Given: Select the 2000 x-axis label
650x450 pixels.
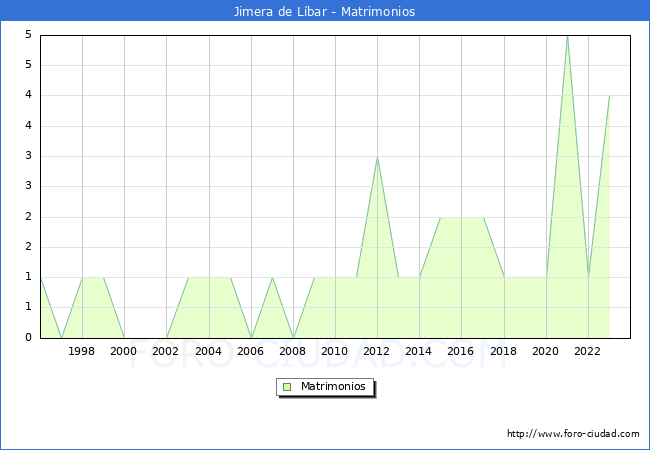Looking at the screenshot, I should click(124, 351).
